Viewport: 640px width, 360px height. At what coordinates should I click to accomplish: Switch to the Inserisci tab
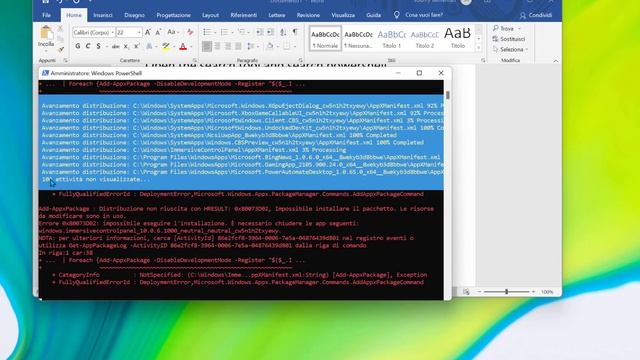coord(103,15)
